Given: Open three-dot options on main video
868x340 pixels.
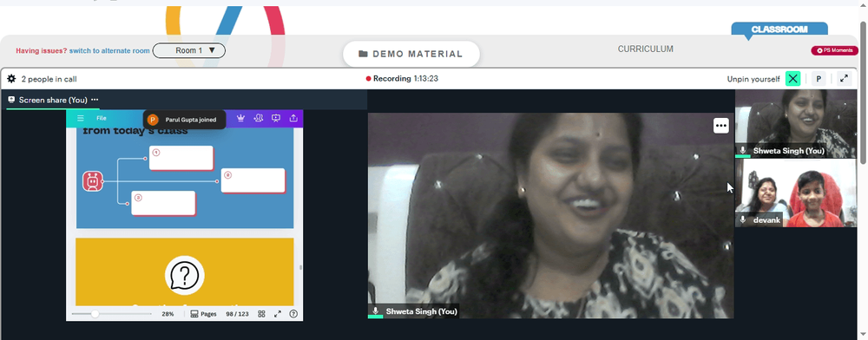Looking at the screenshot, I should (720, 126).
